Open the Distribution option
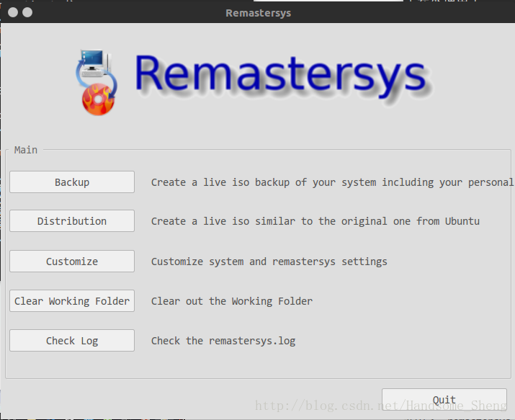This screenshot has width=515, height=420. 72,221
